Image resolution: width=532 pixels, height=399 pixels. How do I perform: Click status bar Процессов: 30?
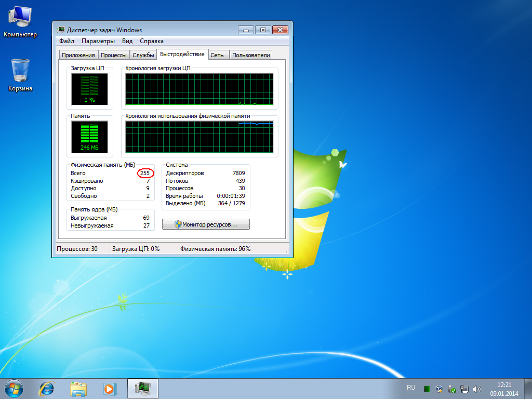coord(77,249)
